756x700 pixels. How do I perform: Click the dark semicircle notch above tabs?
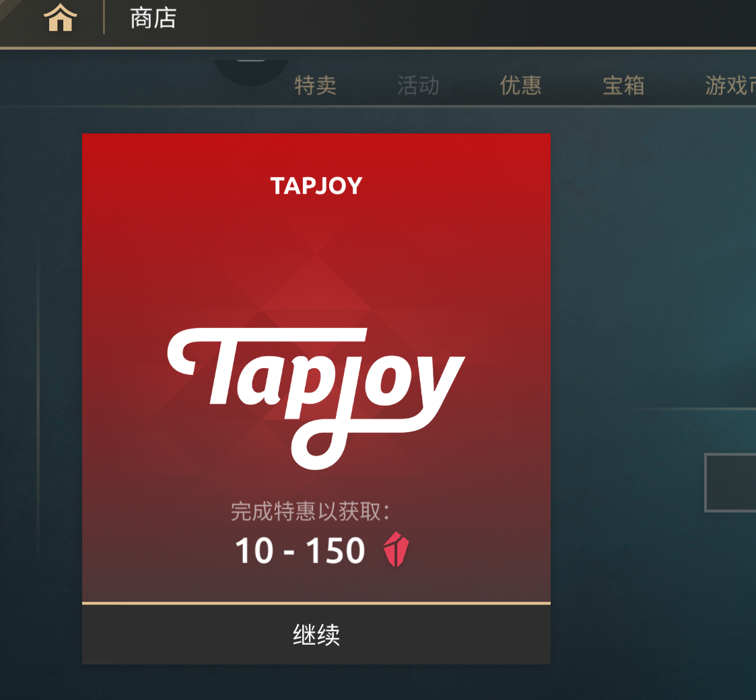point(251,72)
